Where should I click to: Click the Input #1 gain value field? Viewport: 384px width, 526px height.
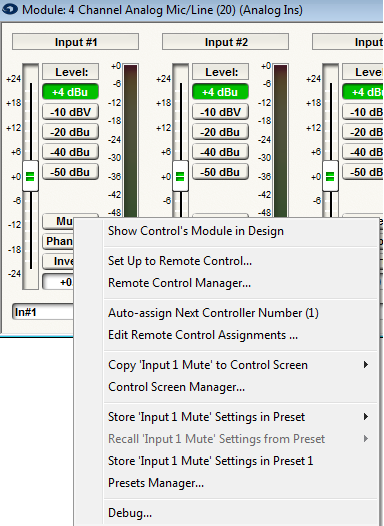click(58, 282)
